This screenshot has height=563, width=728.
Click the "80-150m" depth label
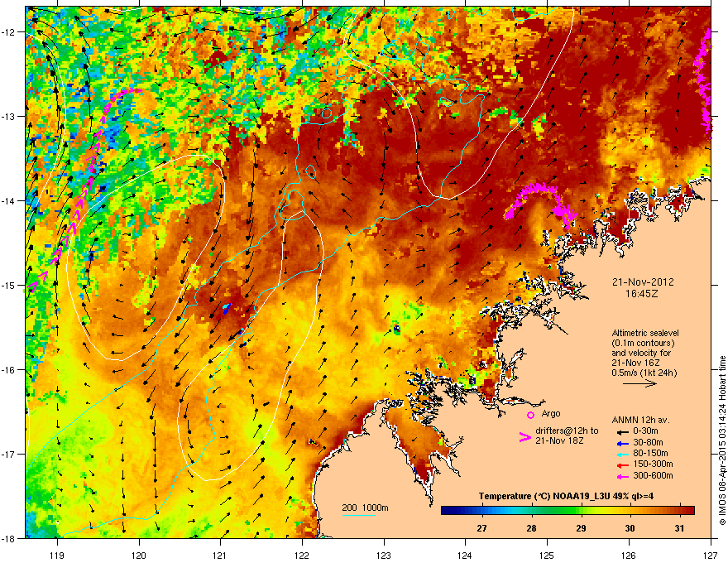pyautogui.click(x=650, y=453)
